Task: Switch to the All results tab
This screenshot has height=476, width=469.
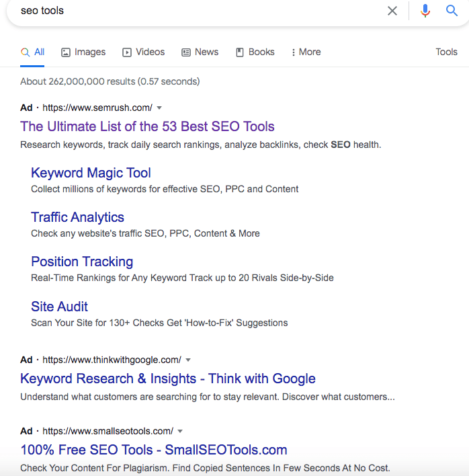Action: [32, 52]
